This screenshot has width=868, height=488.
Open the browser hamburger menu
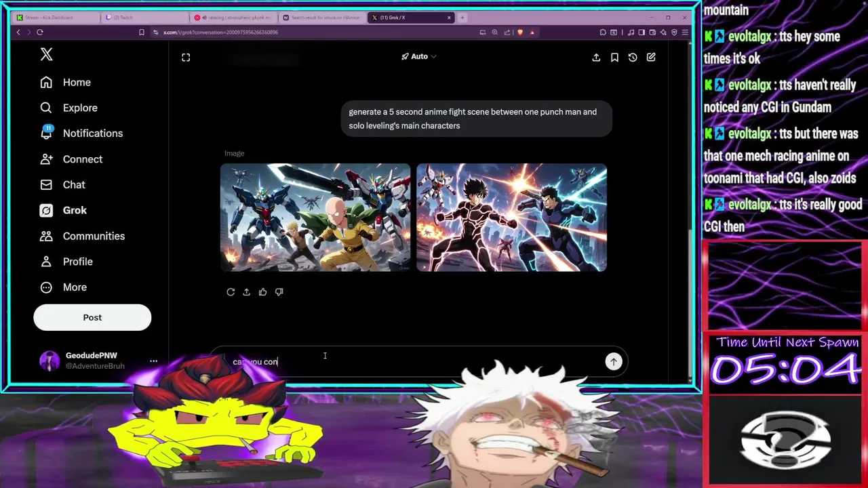click(685, 32)
